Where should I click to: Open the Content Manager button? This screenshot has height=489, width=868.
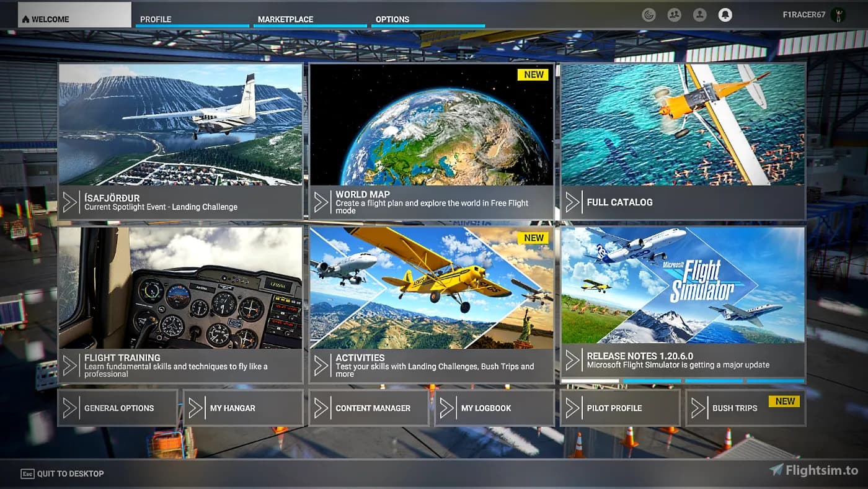point(368,408)
